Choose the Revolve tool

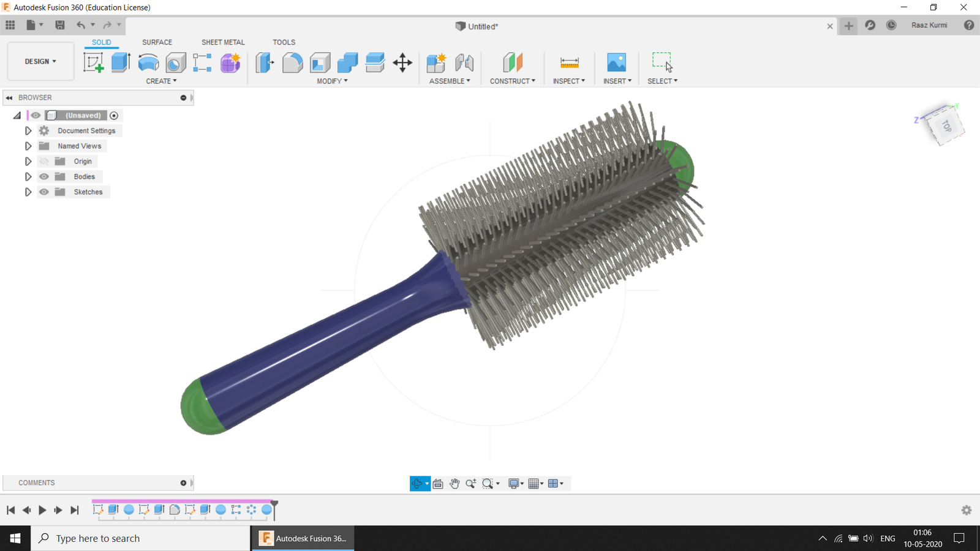(x=148, y=62)
